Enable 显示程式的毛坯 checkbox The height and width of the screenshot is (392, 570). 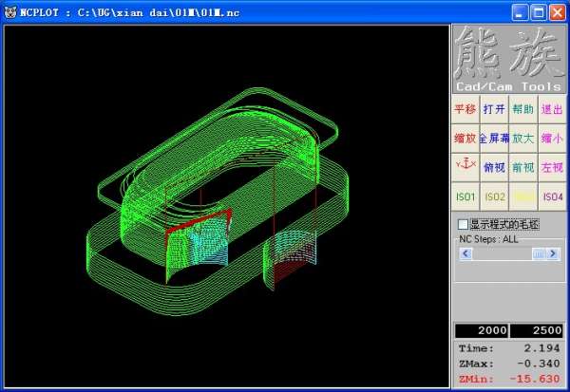pos(463,224)
